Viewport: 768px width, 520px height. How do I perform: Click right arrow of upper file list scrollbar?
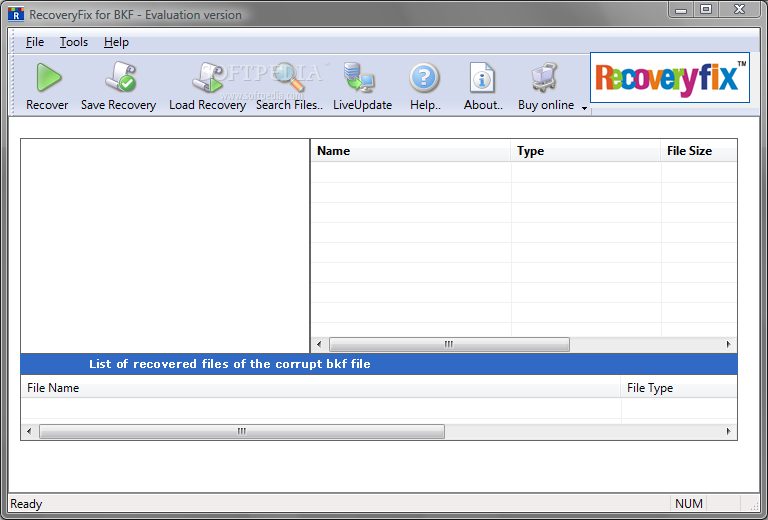coord(728,344)
